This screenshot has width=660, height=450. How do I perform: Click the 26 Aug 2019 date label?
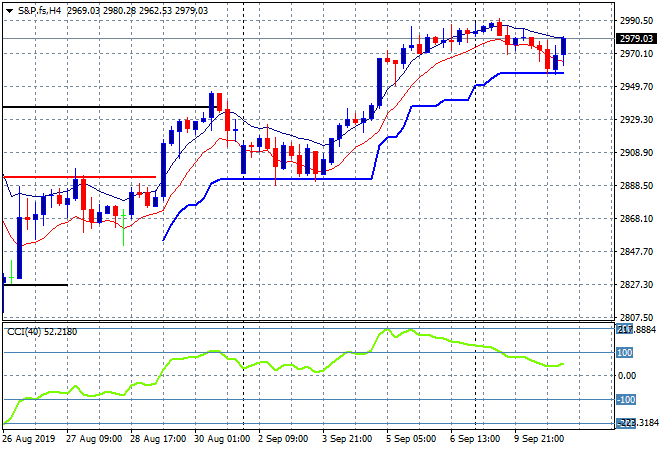point(29,439)
